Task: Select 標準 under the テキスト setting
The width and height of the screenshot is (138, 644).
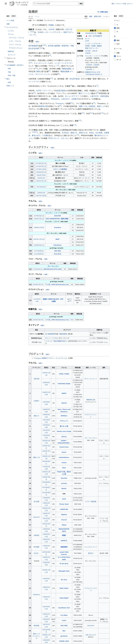Action: (115, 28)
